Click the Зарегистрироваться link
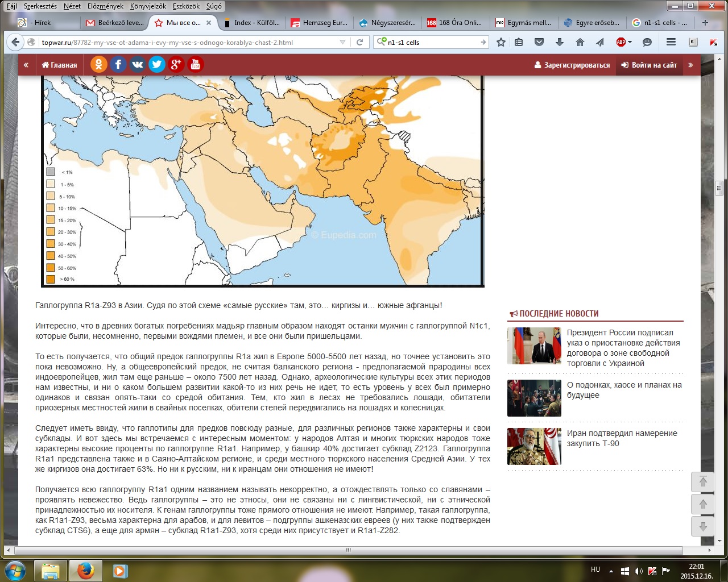The image size is (728, 582). (572, 65)
